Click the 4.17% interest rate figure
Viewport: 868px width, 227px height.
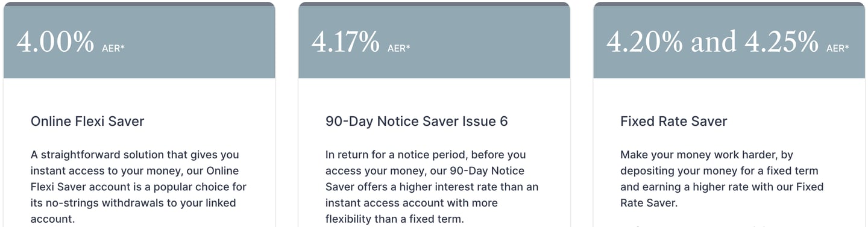(345, 42)
